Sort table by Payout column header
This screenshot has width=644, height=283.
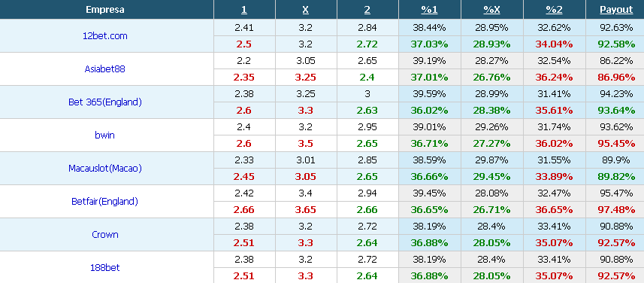[616, 10]
